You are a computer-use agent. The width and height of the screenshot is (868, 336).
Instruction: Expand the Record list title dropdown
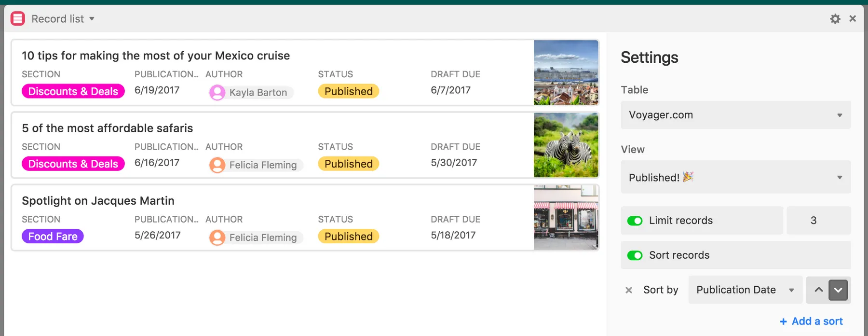92,19
